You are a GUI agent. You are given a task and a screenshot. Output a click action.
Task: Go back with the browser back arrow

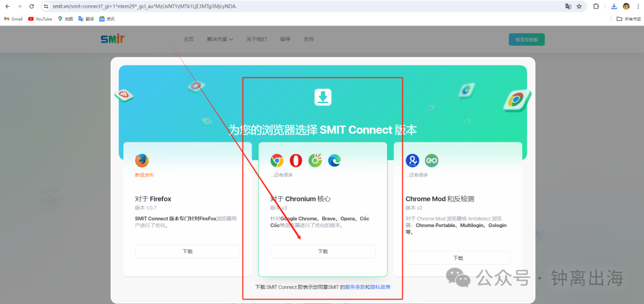pos(7,6)
